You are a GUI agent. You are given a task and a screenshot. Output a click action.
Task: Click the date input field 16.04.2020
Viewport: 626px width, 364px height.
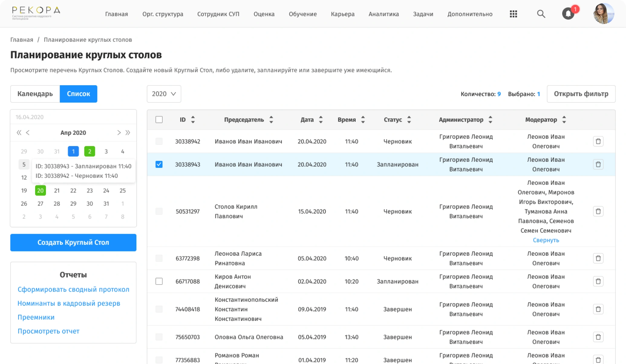73,117
